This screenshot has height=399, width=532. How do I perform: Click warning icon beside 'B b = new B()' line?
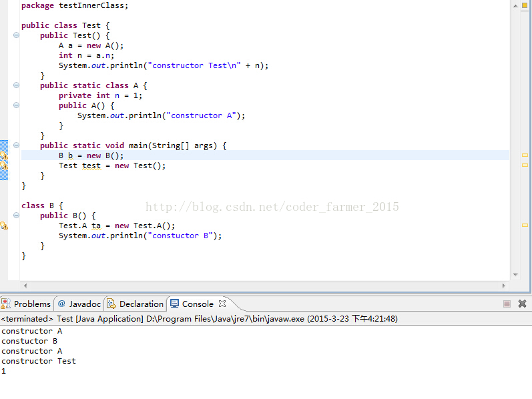pos(4,155)
